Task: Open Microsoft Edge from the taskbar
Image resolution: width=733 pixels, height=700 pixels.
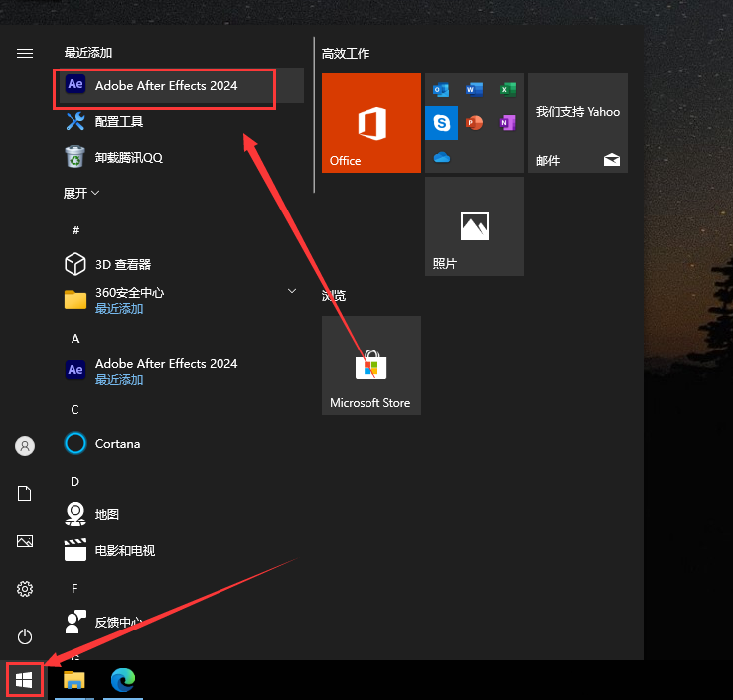Action: pos(123,680)
